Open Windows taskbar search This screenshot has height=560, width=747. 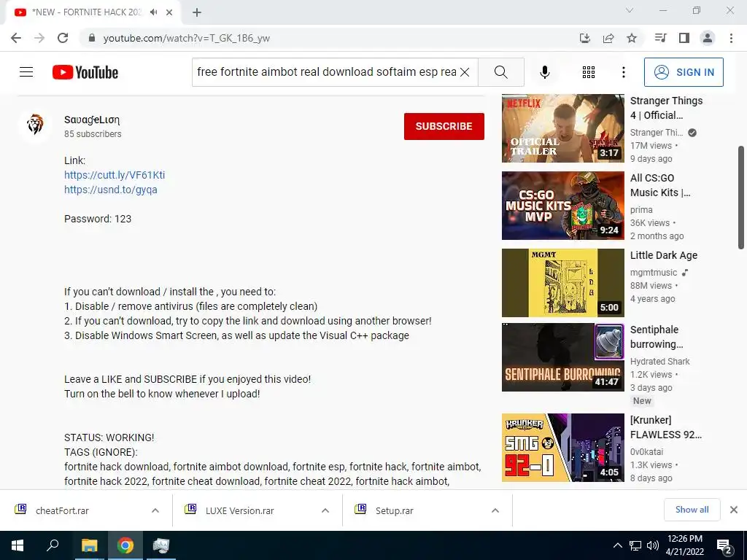[x=53, y=545]
